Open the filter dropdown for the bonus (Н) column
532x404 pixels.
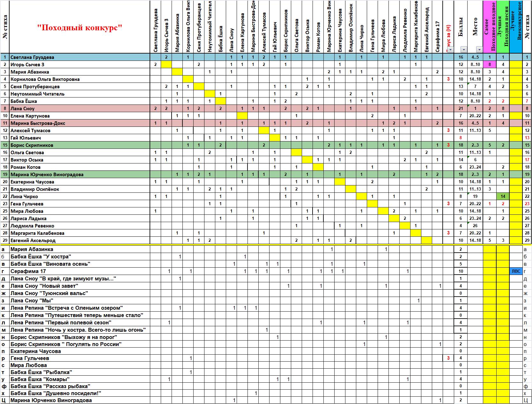(x=450, y=49)
